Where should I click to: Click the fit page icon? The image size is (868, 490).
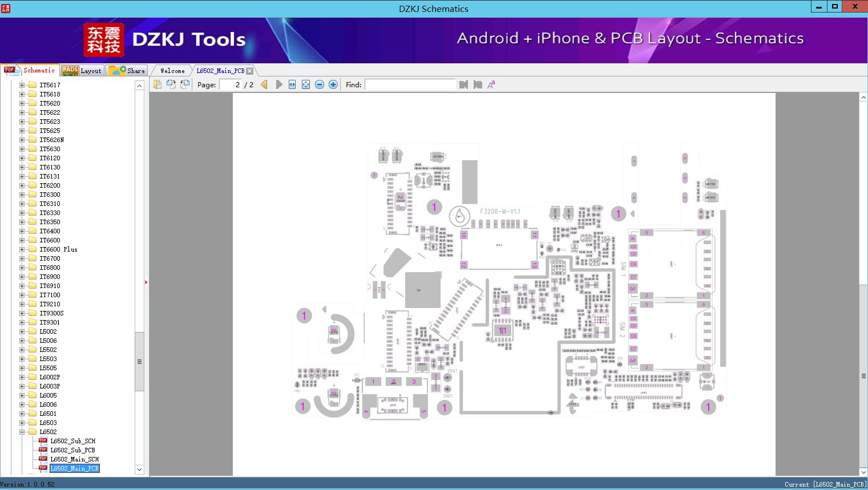pyautogui.click(x=306, y=84)
